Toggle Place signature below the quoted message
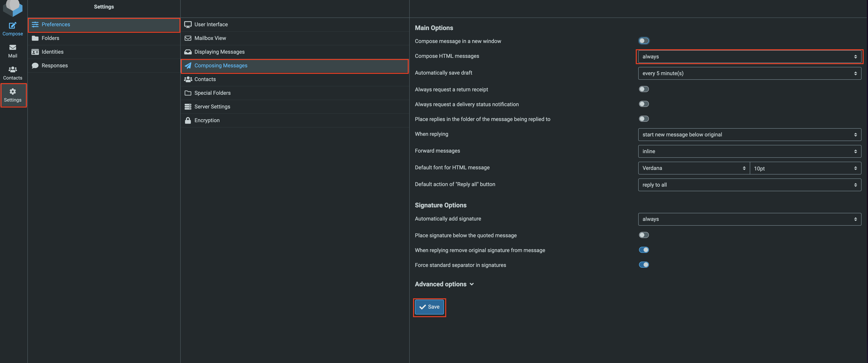The image size is (868, 363). point(644,235)
